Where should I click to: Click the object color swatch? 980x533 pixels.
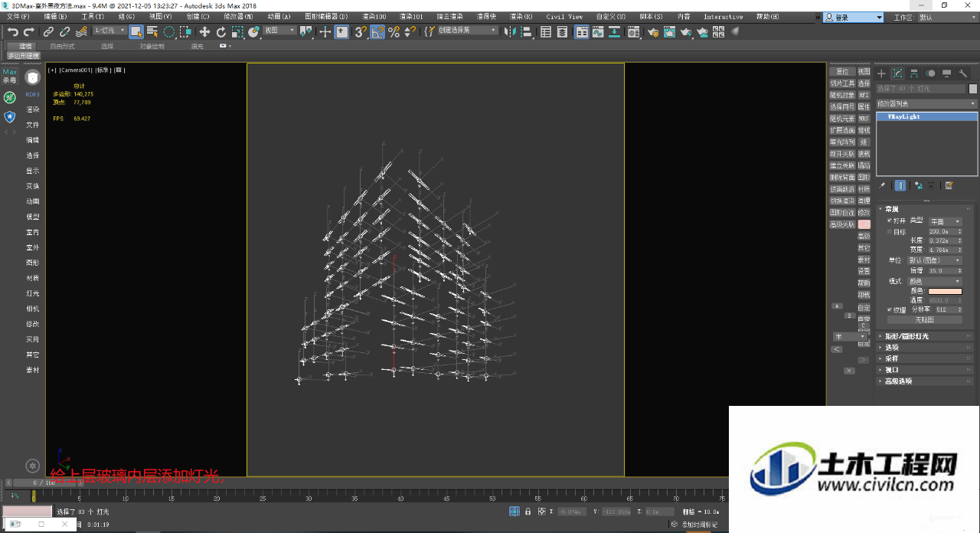(x=973, y=88)
